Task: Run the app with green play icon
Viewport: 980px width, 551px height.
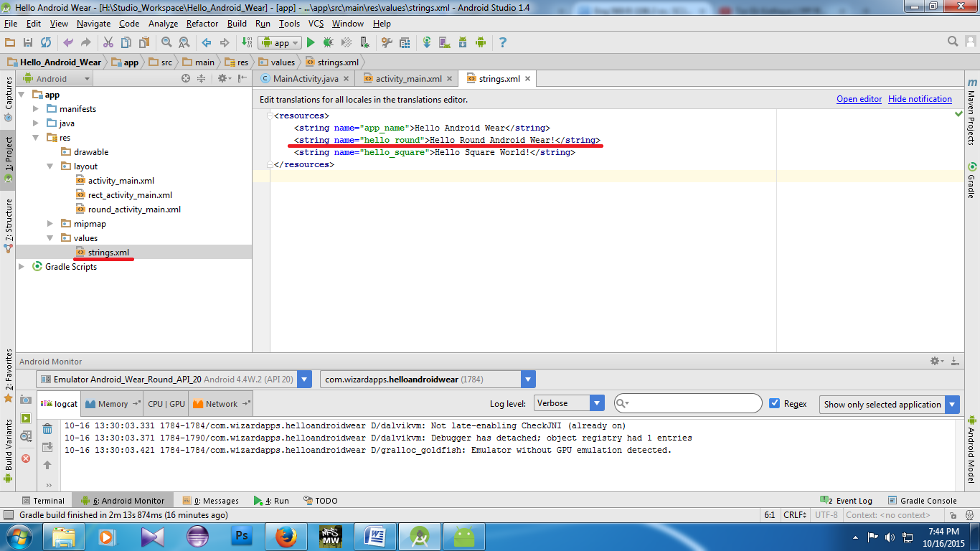Action: (311, 42)
